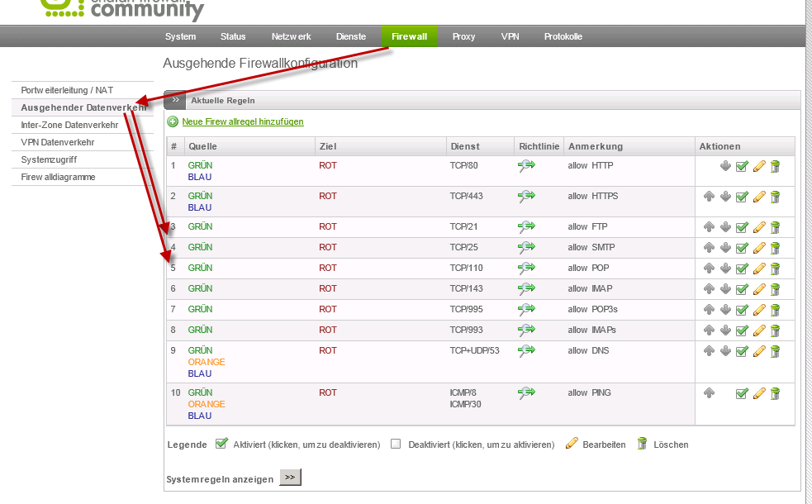The image size is (812, 504).
Task: Toggle enabled state of allow FTP rule
Action: point(742,227)
